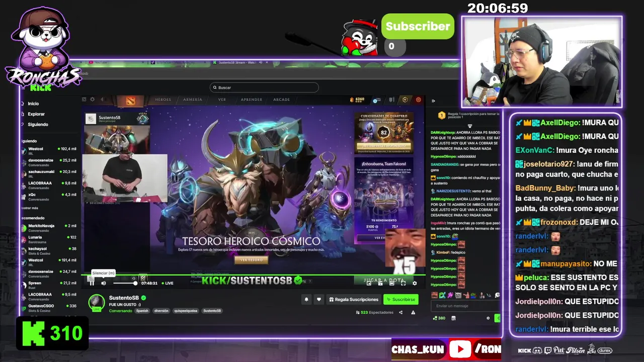The width and height of the screenshot is (644, 362).
Task: Click Dota power quit button
Action: [418, 100]
